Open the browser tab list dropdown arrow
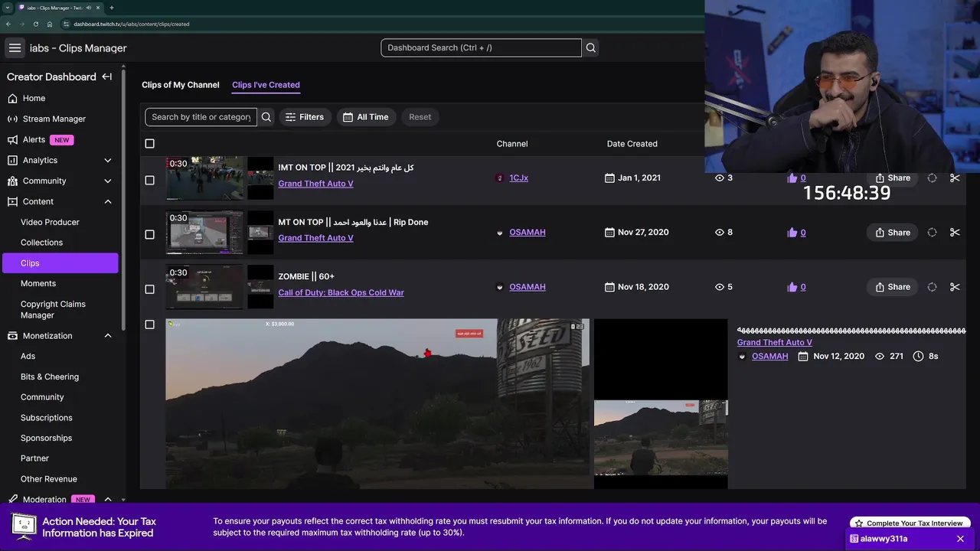 coord(7,8)
